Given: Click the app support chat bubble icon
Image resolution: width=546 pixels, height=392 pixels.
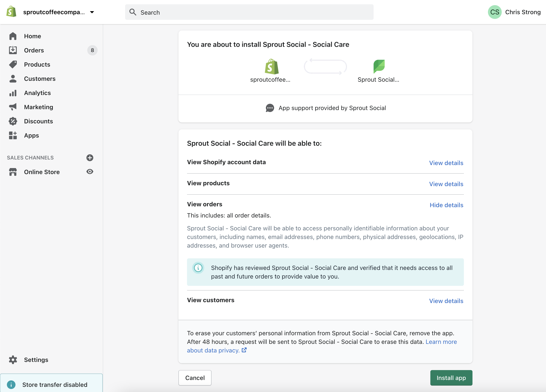Looking at the screenshot, I should [270, 108].
